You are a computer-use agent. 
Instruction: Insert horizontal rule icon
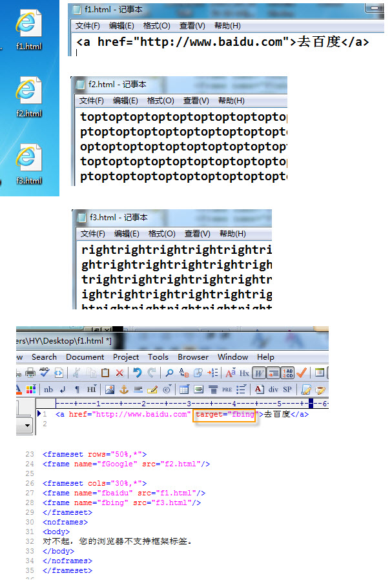[138, 389]
